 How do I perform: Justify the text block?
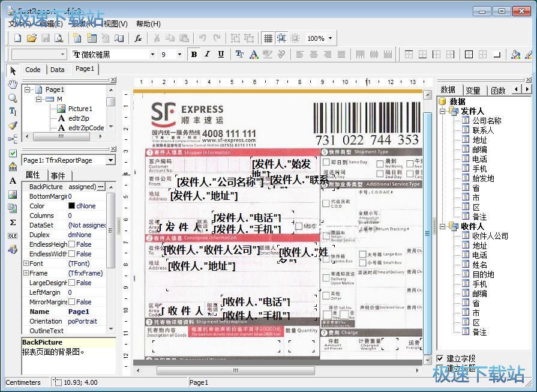coord(341,54)
